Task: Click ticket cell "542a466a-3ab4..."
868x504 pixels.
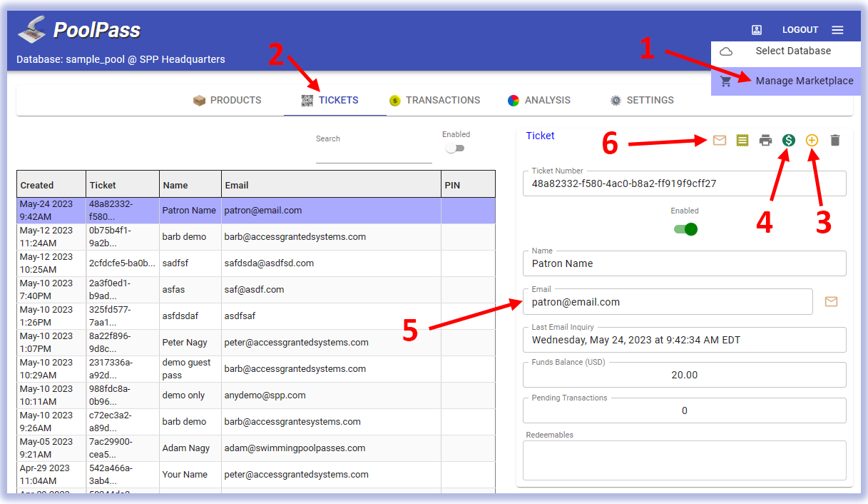Action: (x=123, y=475)
